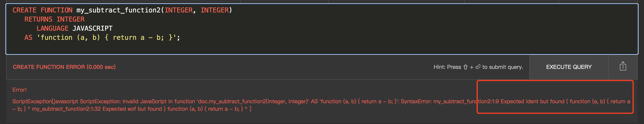Click the red Error! heading
The image size is (644, 124).
20,90
